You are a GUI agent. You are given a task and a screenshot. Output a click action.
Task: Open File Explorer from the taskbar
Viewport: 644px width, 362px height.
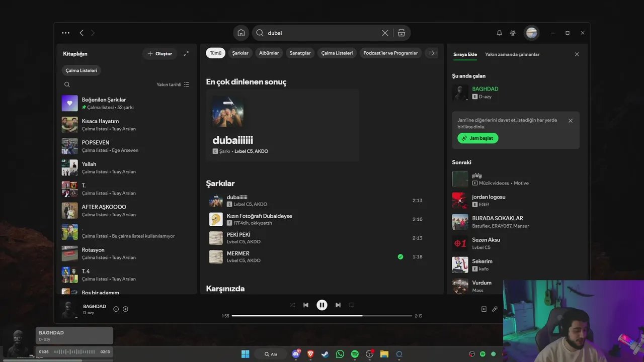(x=384, y=354)
